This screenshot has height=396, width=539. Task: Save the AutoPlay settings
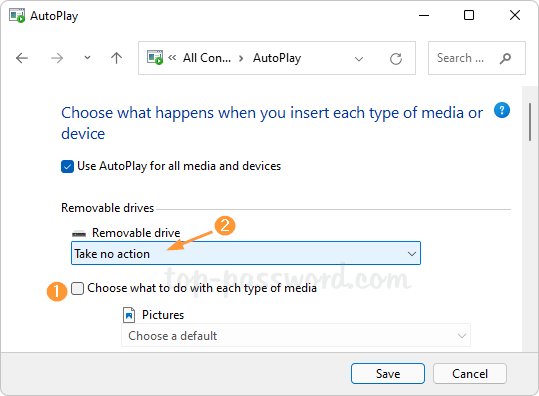388,373
